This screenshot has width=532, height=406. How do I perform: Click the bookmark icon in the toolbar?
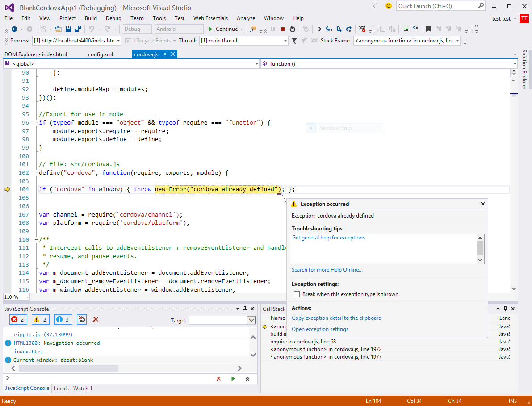click(x=428, y=29)
